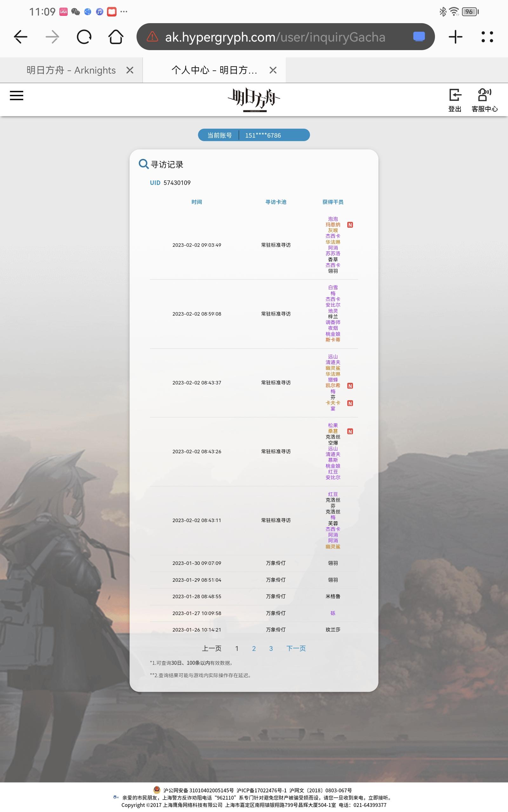Click the UID 57430109 text

point(170,183)
